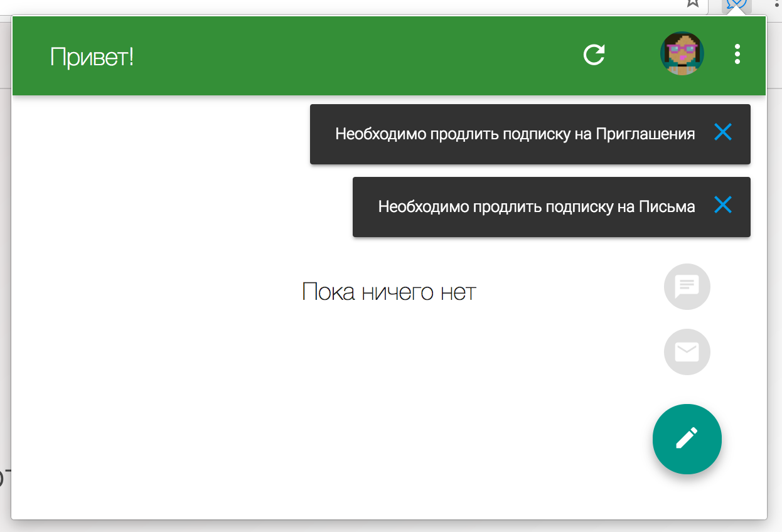Click the green header bar of the popup
This screenshot has width=782, height=532.
click(x=314, y=55)
